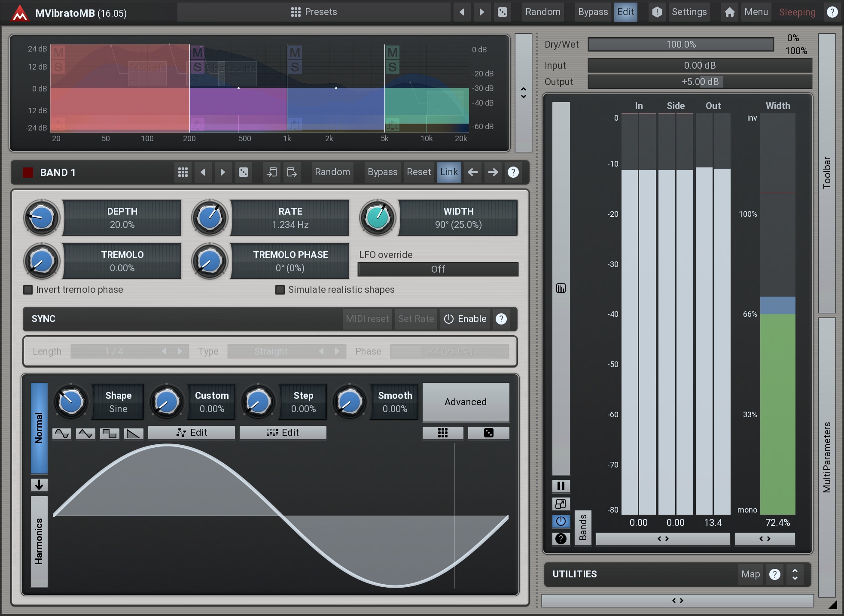
Task: Open Band 1 help question mark
Action: pos(513,172)
